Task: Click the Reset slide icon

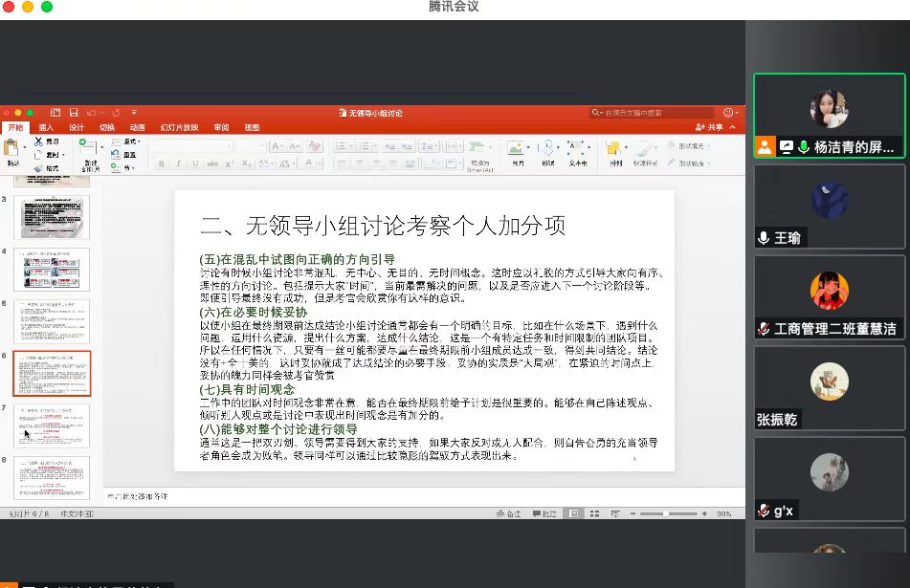Action: pos(116,154)
